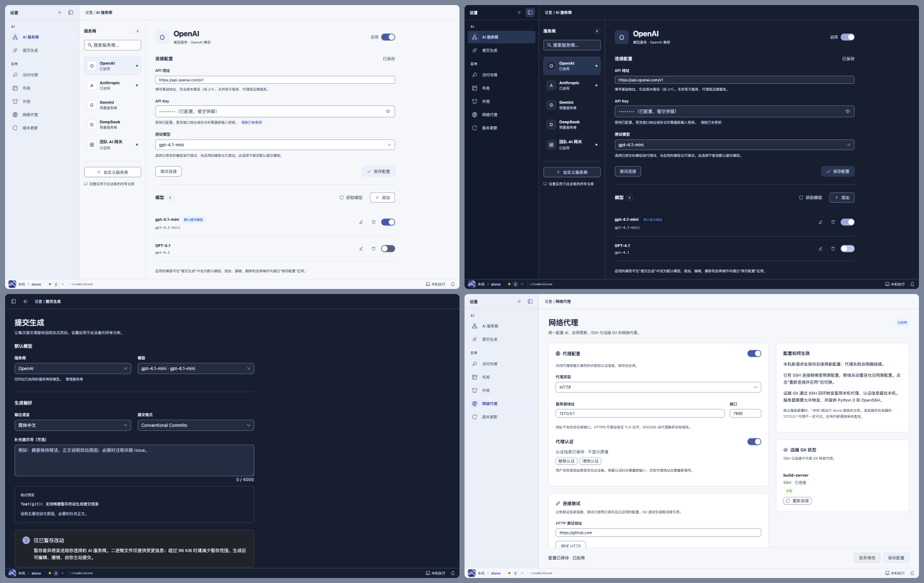Viewport: 924px width, 583px height.
Task: Toggle the 代理配置 switch in the 网络代理 window
Action: point(754,353)
